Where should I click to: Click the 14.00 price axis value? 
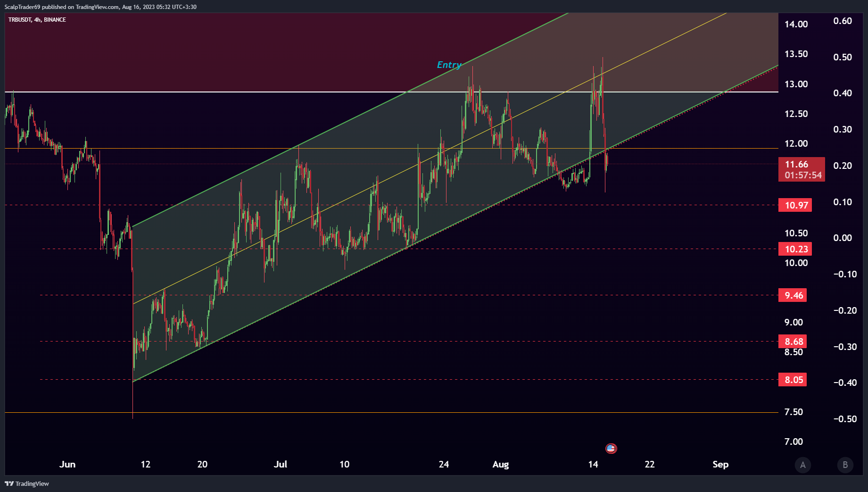tap(796, 24)
